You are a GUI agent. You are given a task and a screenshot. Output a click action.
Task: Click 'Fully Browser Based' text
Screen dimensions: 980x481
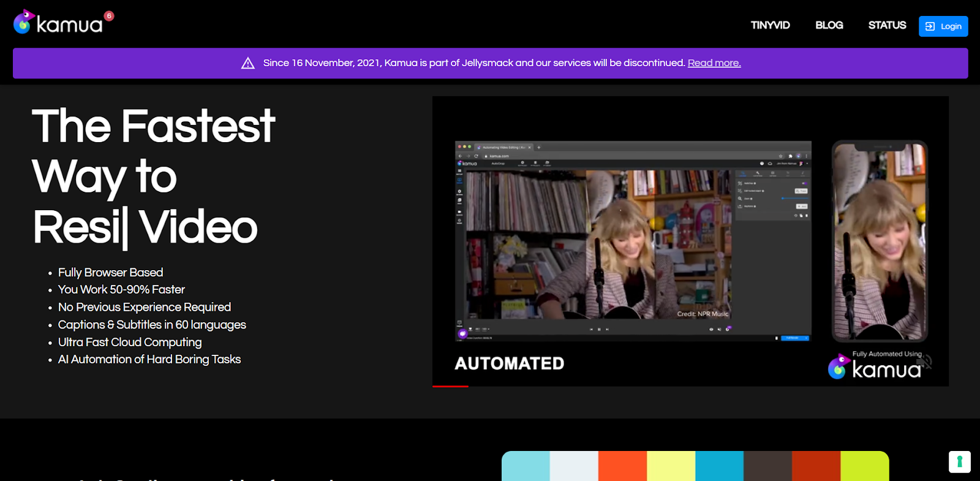pos(110,273)
